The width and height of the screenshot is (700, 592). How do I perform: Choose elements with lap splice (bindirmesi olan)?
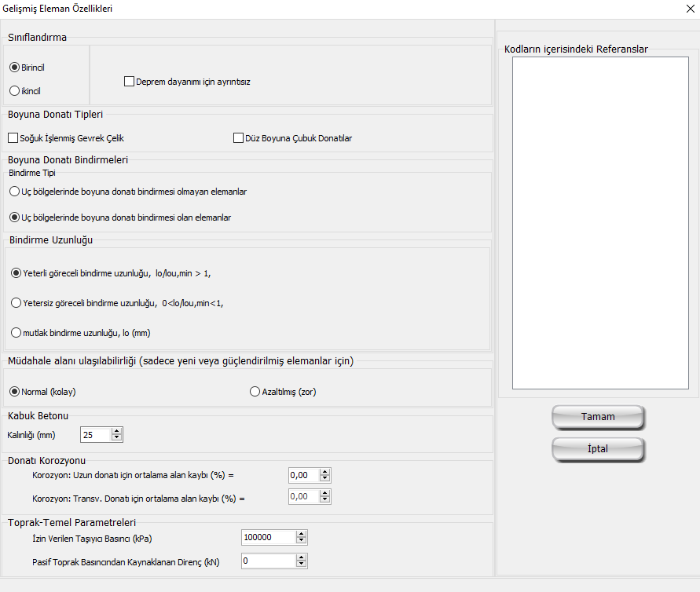(x=14, y=217)
